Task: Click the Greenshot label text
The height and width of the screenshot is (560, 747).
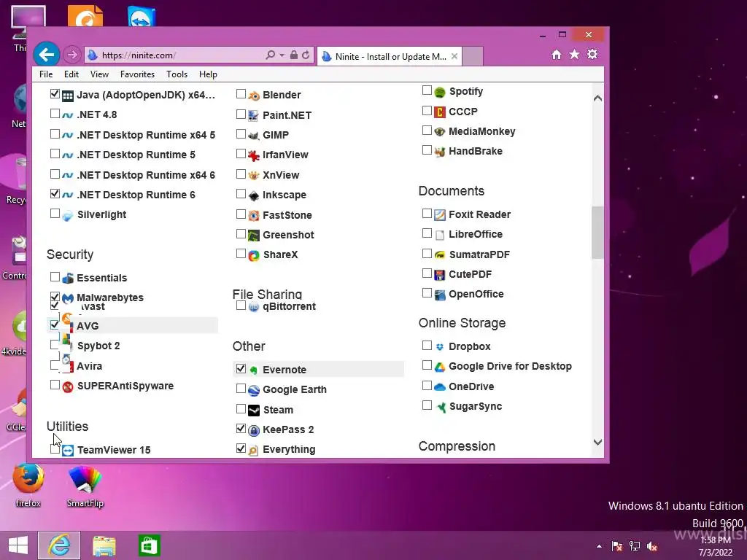Action: (288, 236)
